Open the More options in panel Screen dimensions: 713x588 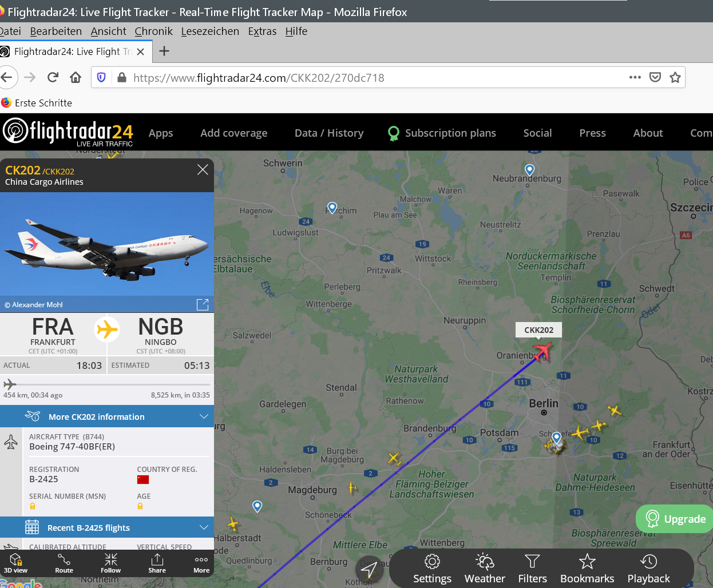coord(201,563)
